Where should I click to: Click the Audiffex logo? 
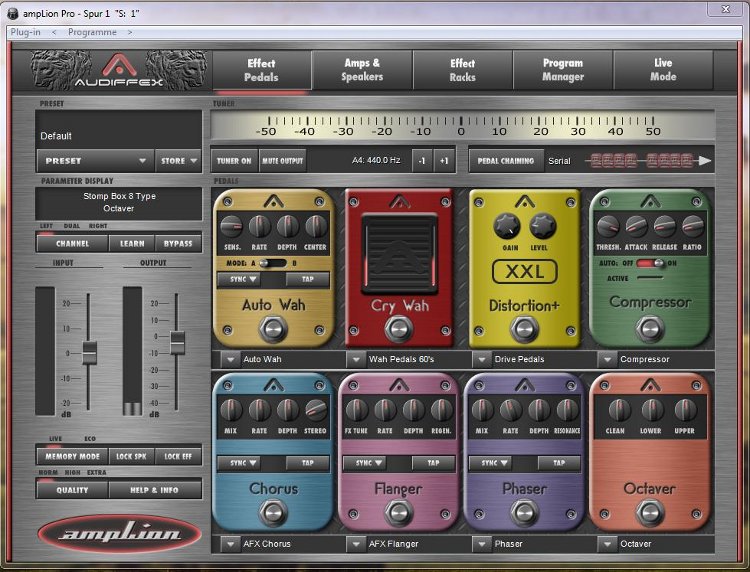click(x=119, y=72)
